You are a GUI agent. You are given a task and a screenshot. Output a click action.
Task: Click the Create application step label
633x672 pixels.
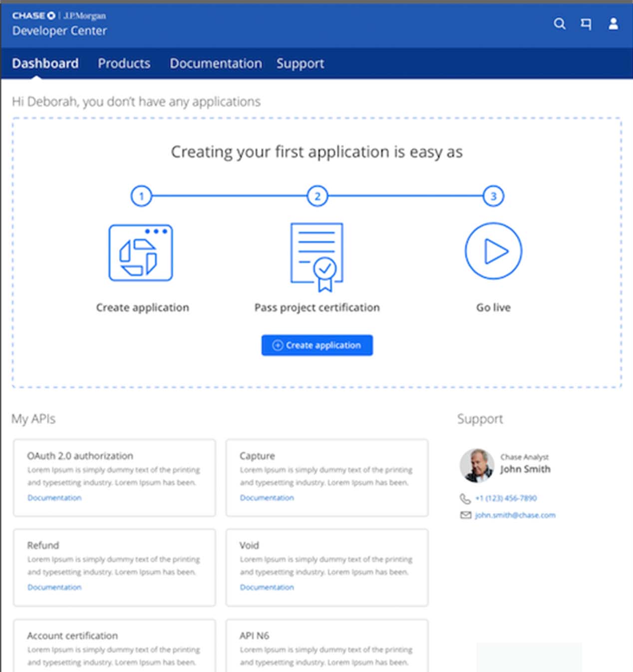(x=142, y=307)
